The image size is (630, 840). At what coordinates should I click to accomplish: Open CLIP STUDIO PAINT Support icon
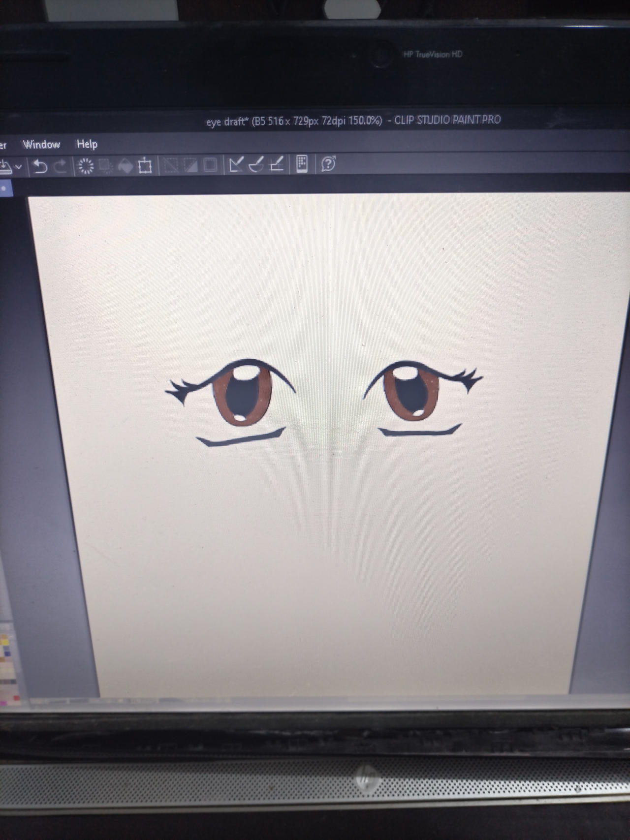point(328,163)
